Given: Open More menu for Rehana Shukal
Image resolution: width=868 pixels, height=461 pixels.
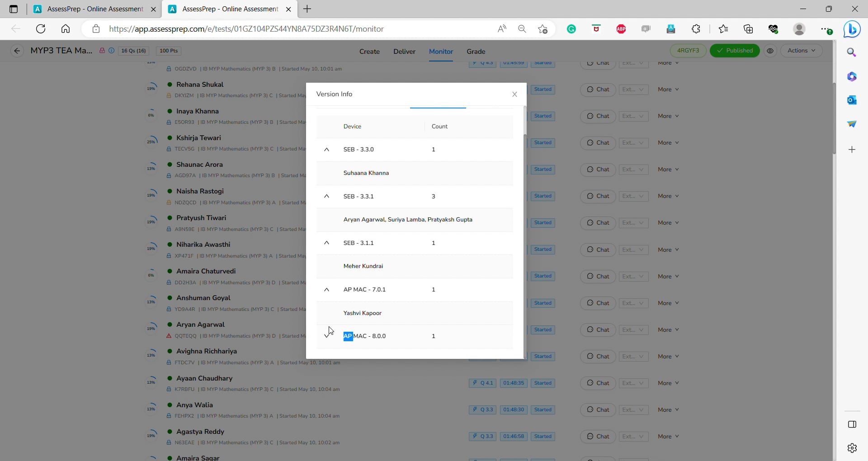Looking at the screenshot, I should pyautogui.click(x=668, y=89).
